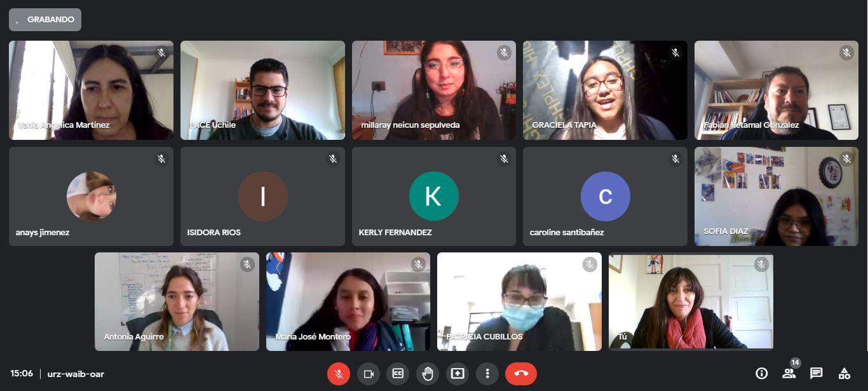The image size is (868, 391).
Task: Click ISIDORA RIOS avatar circle
Action: [x=262, y=196]
